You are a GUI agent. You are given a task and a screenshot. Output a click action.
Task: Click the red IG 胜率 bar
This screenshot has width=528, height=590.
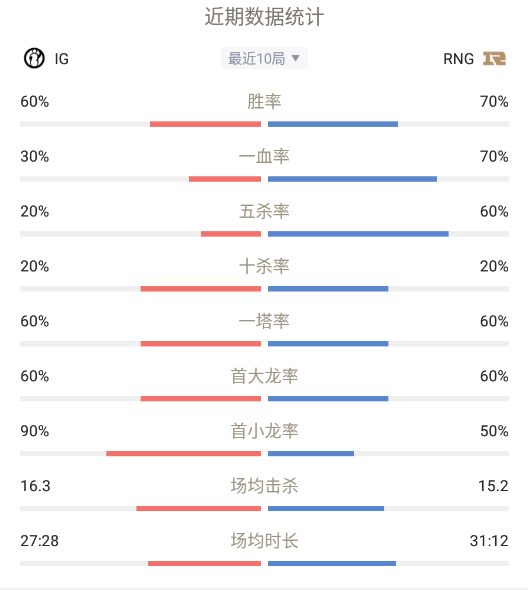(205, 124)
